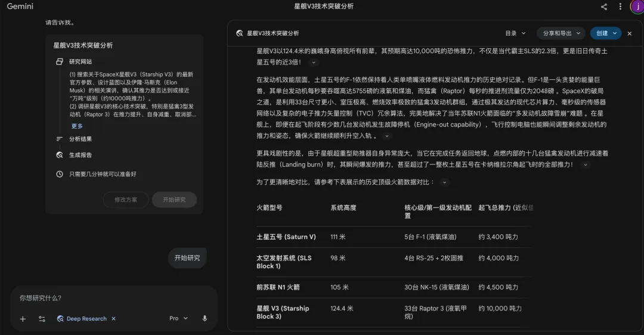Screen dimensions: 644x335
Task: Close the report panel with X
Action: point(630,33)
